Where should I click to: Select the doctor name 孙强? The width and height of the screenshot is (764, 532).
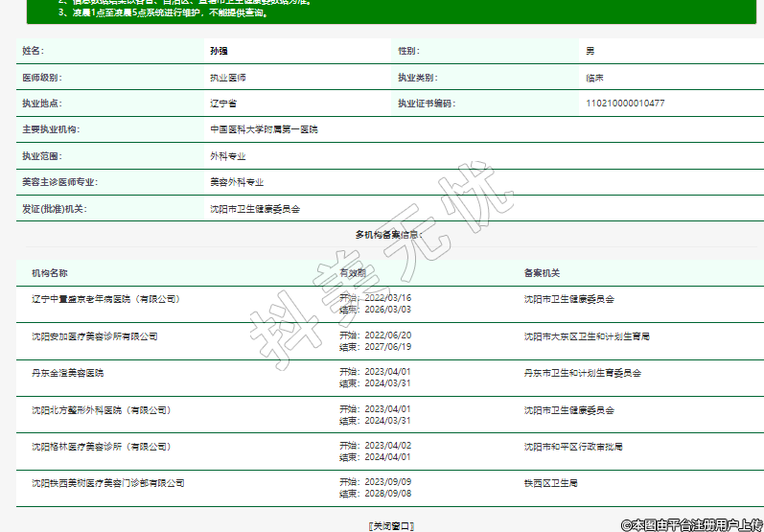(219, 50)
